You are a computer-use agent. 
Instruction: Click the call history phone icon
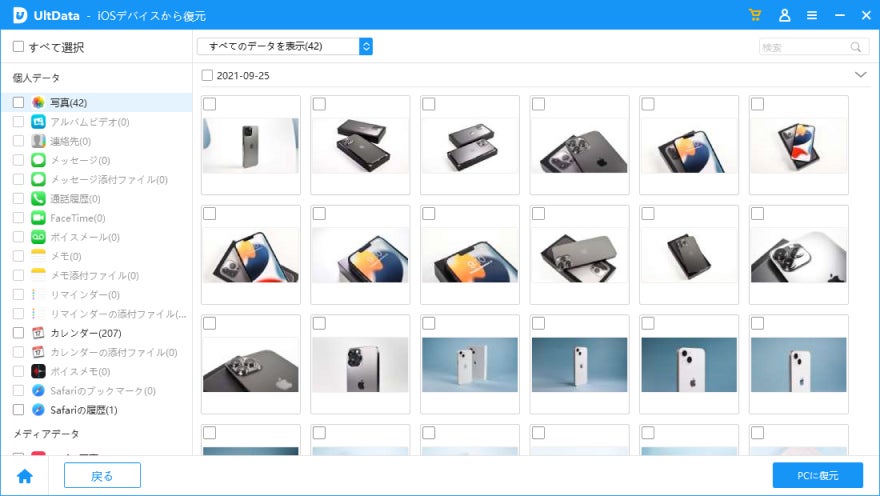38,198
